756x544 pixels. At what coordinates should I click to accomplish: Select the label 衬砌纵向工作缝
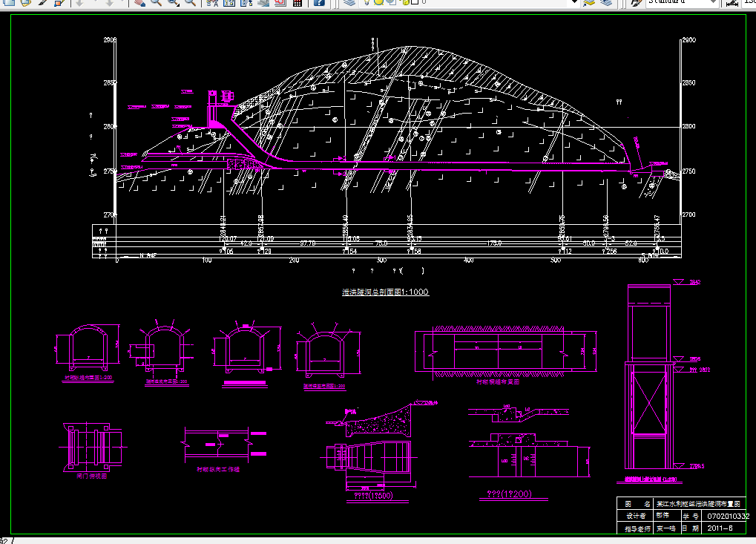218,469
